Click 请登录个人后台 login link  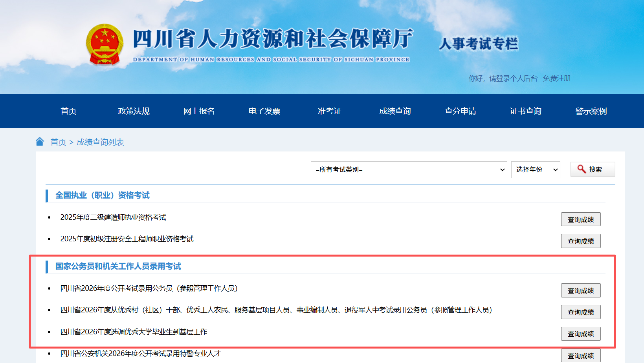513,78
